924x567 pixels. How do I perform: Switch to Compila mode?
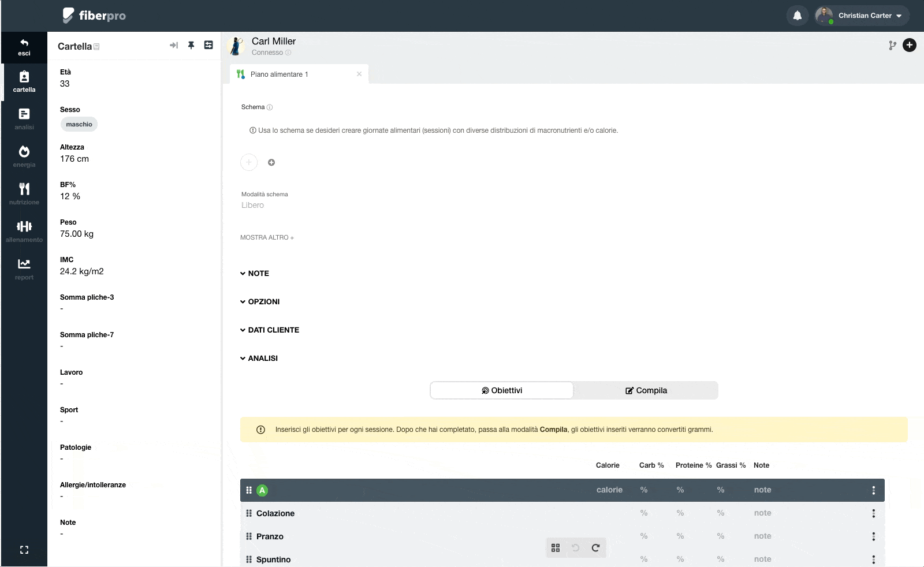coord(646,390)
